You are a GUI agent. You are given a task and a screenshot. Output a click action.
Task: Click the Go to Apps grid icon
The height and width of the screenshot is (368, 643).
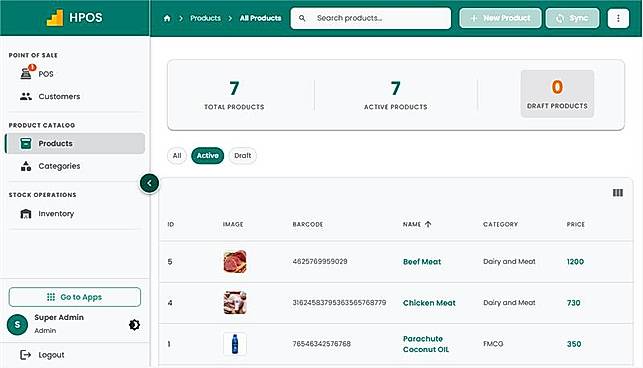[51, 297]
